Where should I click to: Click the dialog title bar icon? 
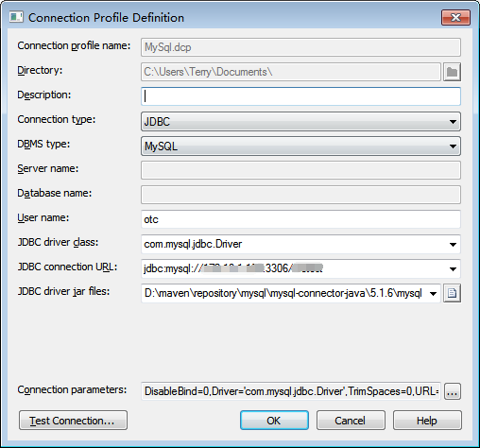(16, 17)
